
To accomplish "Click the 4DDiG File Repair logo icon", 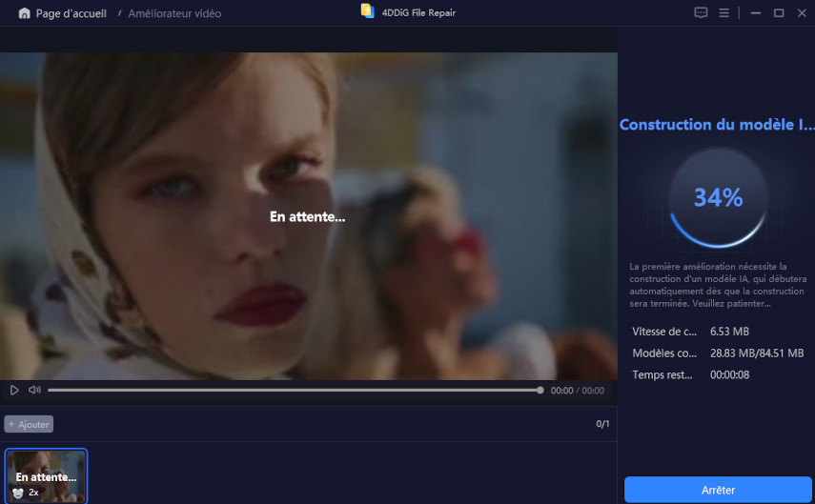I will [368, 11].
